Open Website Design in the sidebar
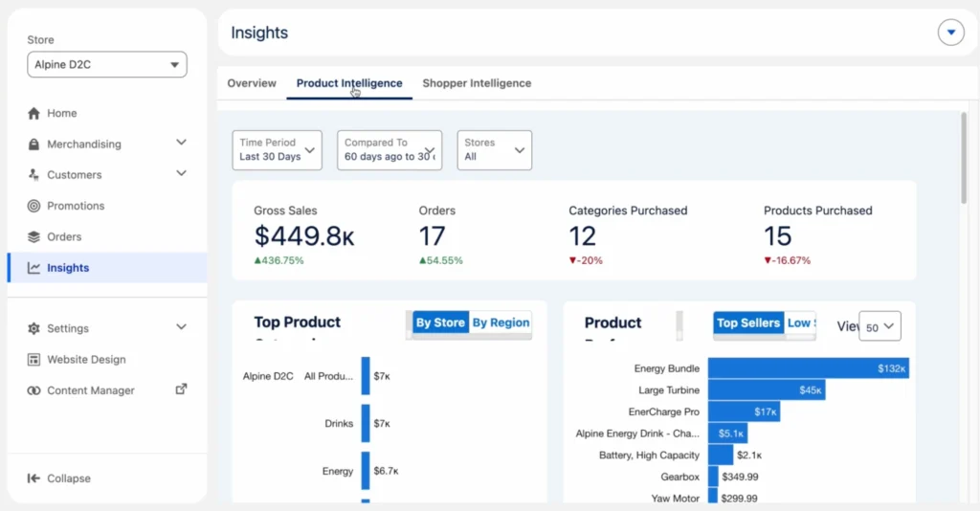 [x=86, y=359]
